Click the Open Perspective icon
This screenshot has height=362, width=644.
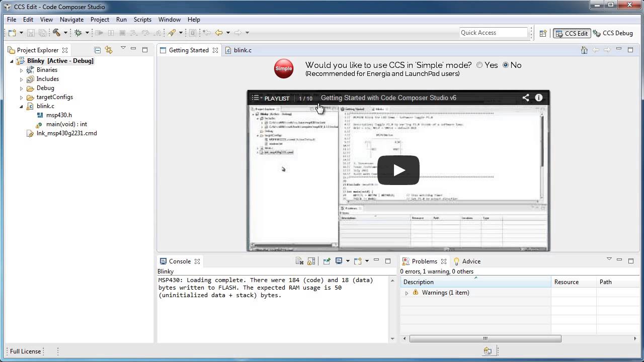point(543,33)
